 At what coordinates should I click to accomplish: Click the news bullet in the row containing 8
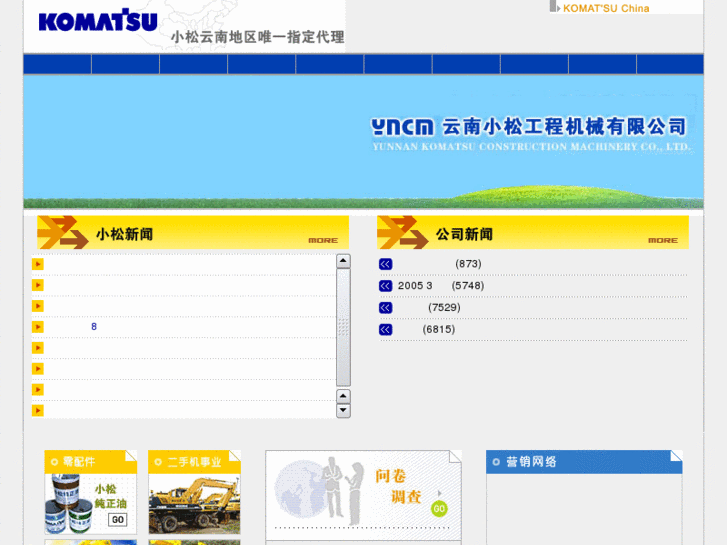[38, 327]
